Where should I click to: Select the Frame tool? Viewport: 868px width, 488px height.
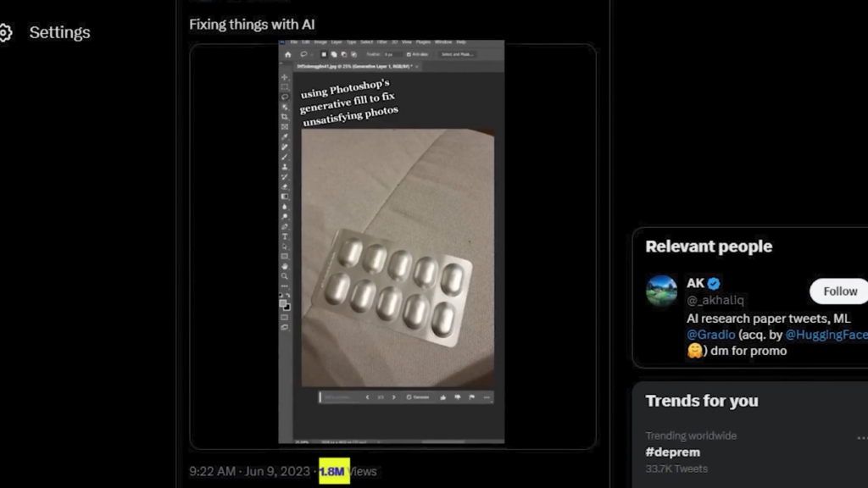(285, 127)
